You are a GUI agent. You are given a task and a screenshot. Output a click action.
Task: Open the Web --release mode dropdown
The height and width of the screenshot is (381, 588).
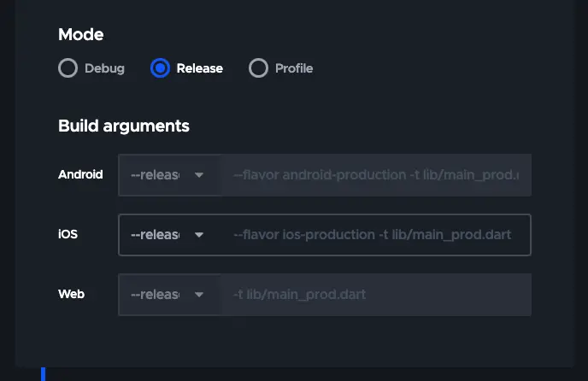[x=162, y=295]
